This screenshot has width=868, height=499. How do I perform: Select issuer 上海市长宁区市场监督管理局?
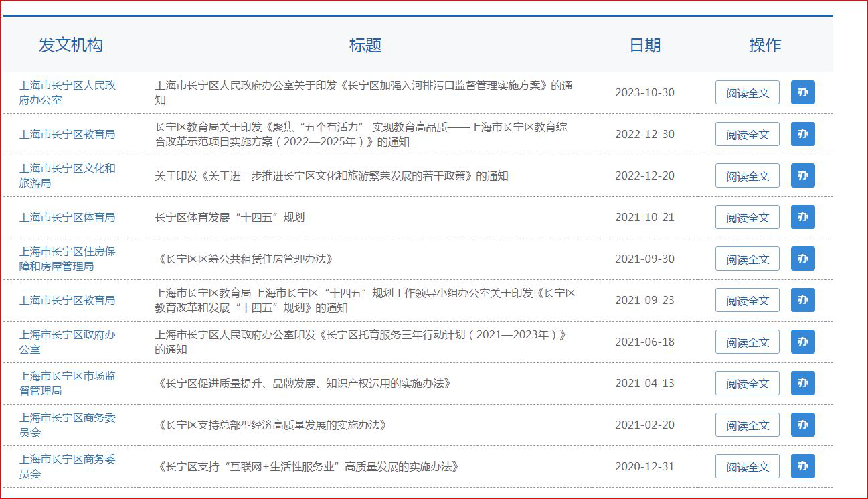[x=68, y=384]
